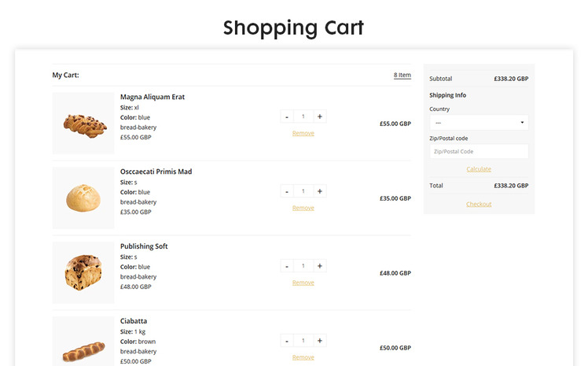The image size is (588, 366).
Task: Click quantity field for Magna Aliquam Erat
Action: pyautogui.click(x=303, y=116)
